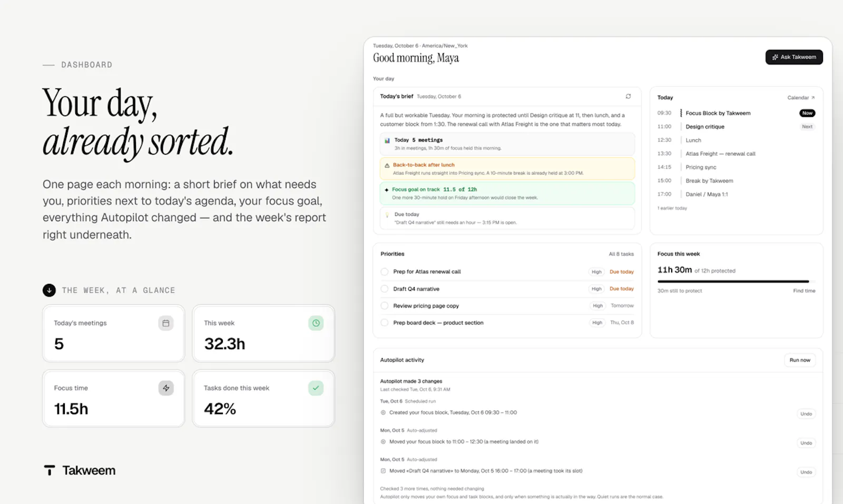The height and width of the screenshot is (504, 843).
Task: Check off Draft Q4 narrative task
Action: point(385,289)
